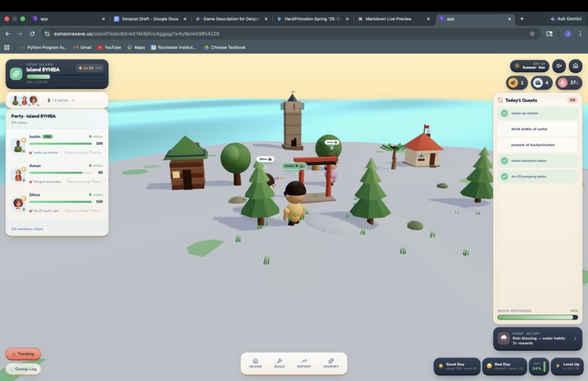Switch to HackPrinceton Spring '26 tab
The width and height of the screenshot is (588, 381).
pos(312,19)
